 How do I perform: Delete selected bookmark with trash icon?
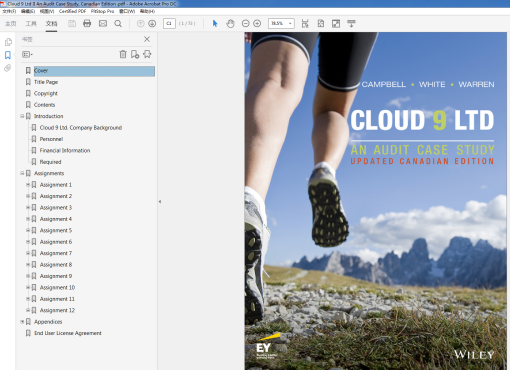(123, 54)
